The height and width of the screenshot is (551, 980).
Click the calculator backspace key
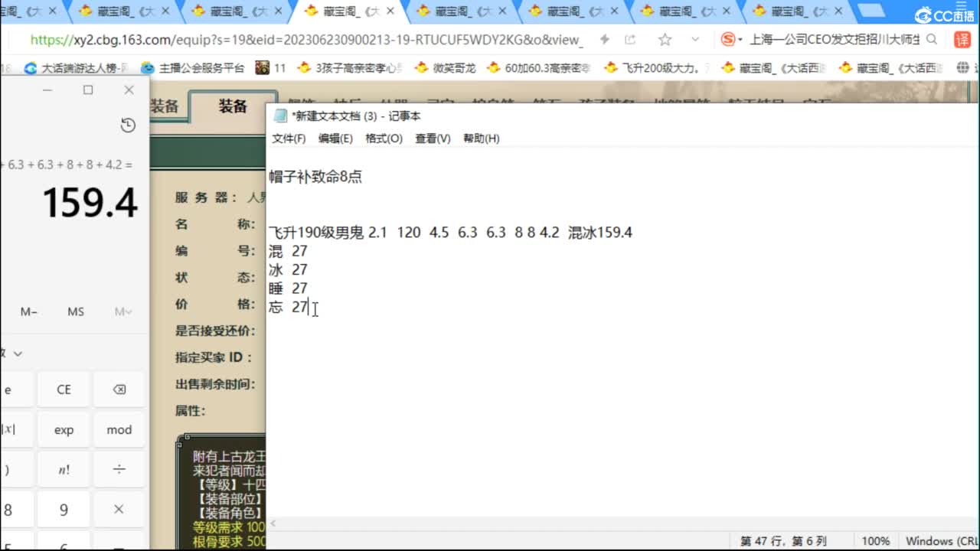(119, 390)
